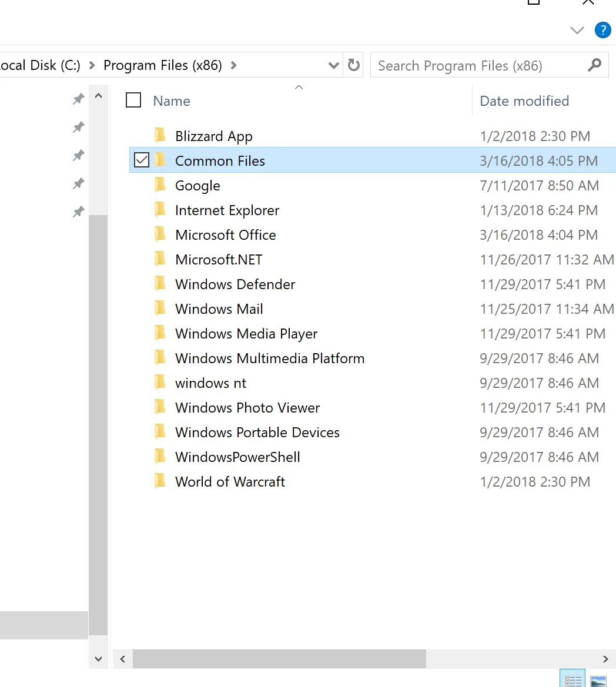
Task: Click the Windows Multimedia Platform folder icon
Action: click(160, 357)
